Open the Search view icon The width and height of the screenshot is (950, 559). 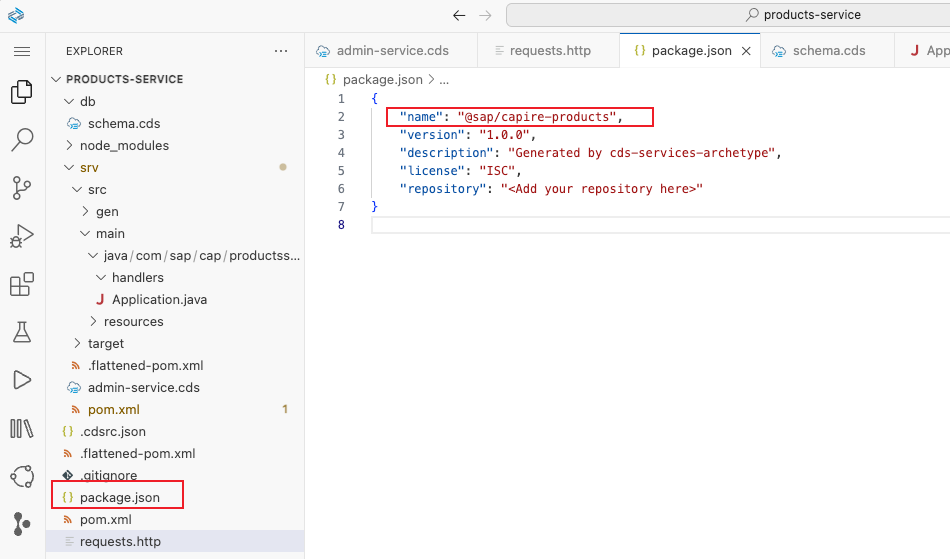(21, 140)
